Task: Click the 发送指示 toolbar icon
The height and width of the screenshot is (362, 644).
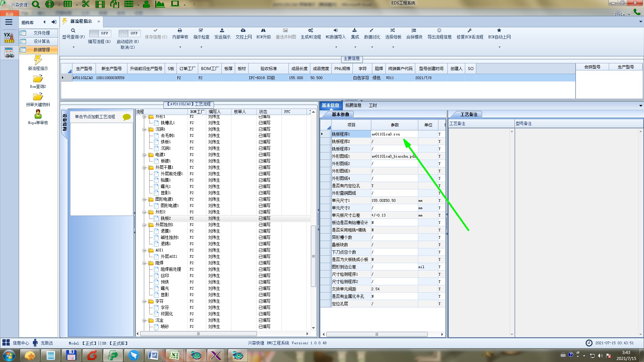Action: pyautogui.click(x=222, y=31)
